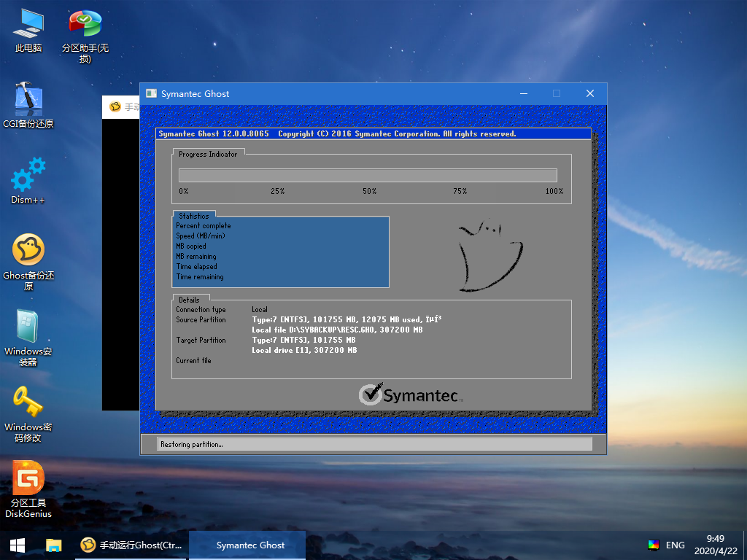Click the Symantec Ghost taskbar button
Screen dimensions: 747x560
tap(247, 545)
